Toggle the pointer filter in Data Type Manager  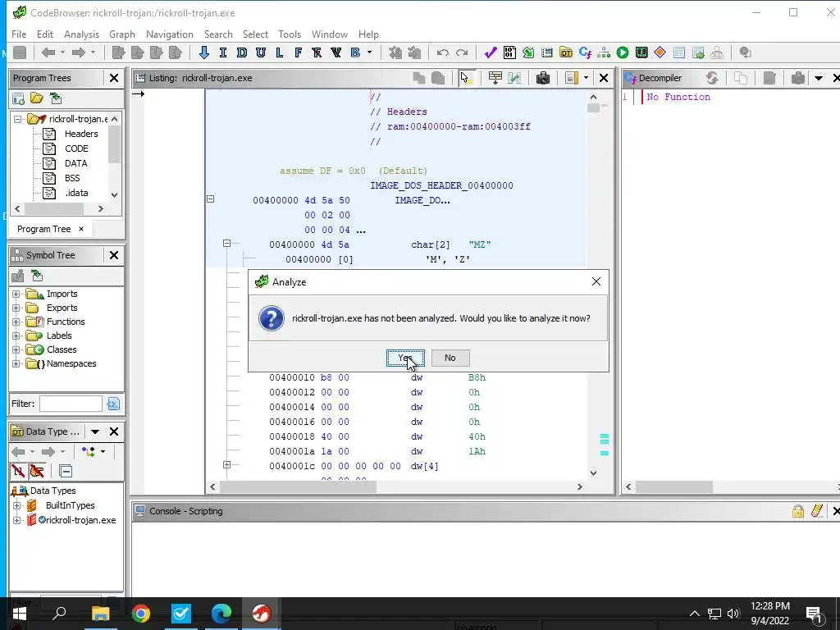[37, 471]
